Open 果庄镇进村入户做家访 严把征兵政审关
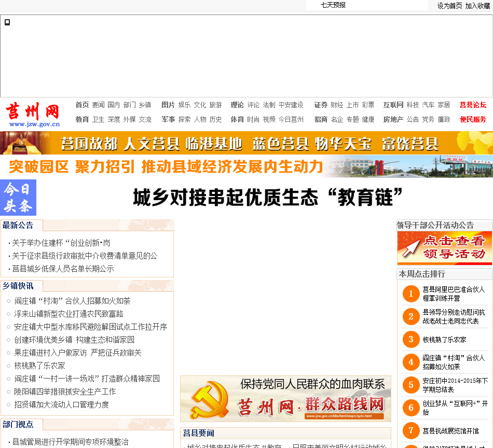Screen dimensions: 493x448 [x=78, y=353]
